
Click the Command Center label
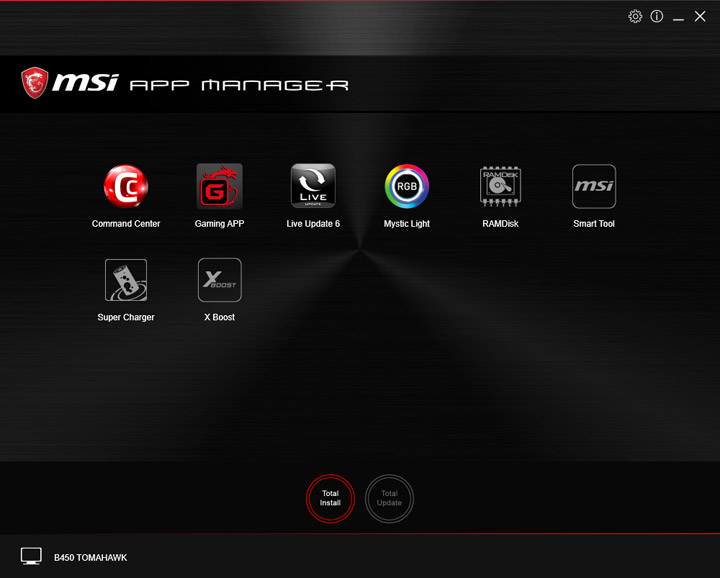126,224
